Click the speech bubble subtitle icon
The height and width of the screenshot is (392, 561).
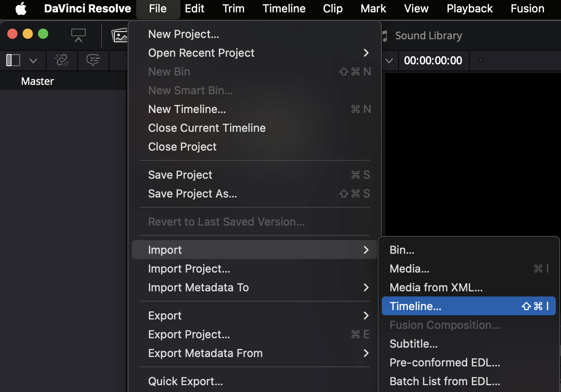[93, 60]
